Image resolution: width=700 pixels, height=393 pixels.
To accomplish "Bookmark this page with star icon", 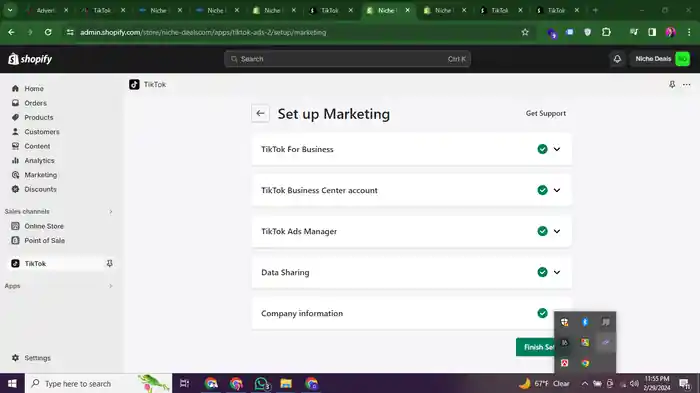I will click(x=525, y=32).
